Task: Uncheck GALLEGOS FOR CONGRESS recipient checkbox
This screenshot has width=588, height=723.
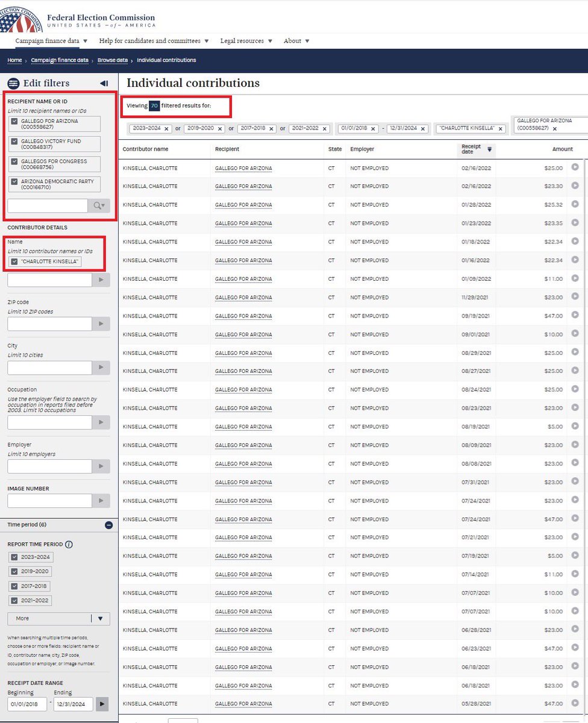Action: pyautogui.click(x=14, y=161)
